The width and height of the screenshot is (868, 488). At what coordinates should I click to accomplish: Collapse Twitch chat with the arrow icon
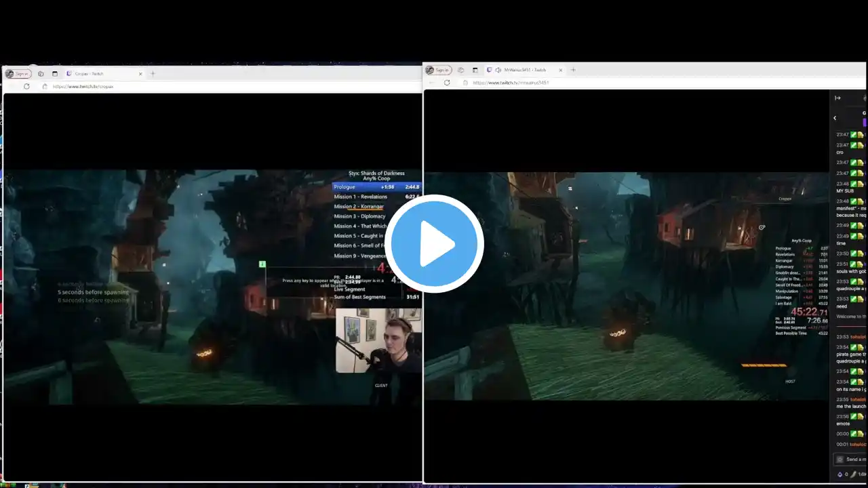point(837,98)
